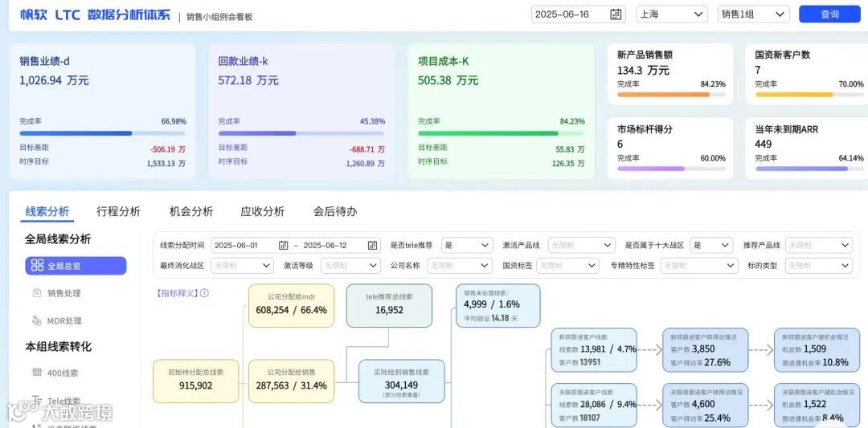Click the 当年未到期ARR card

807,149
